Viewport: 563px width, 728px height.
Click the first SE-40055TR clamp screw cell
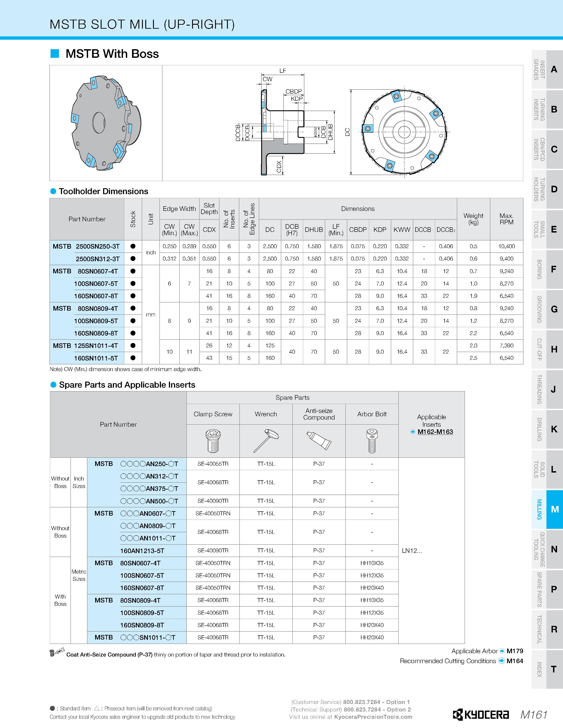213,464
